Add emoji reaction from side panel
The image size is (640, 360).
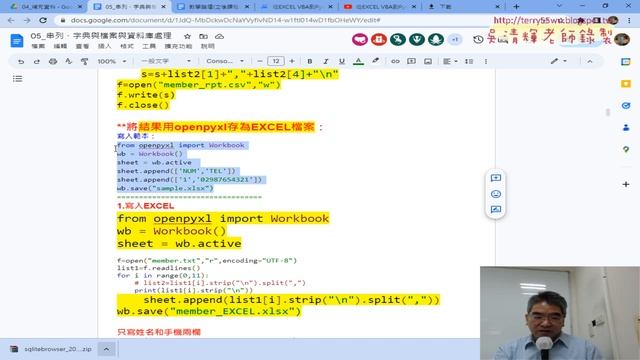click(496, 194)
